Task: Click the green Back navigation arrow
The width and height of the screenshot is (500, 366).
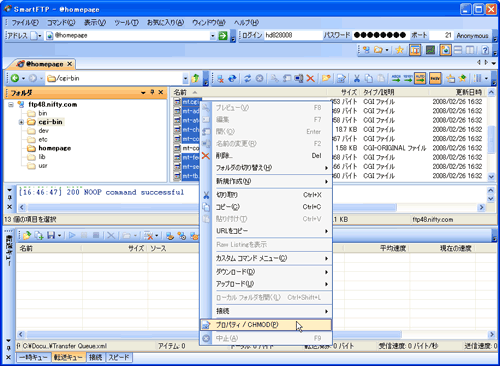Action: tap(15, 78)
